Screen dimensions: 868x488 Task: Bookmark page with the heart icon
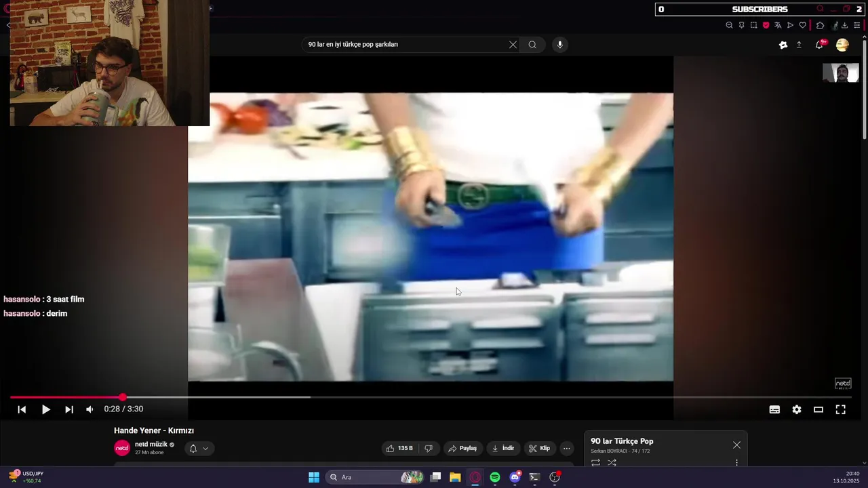tap(802, 25)
